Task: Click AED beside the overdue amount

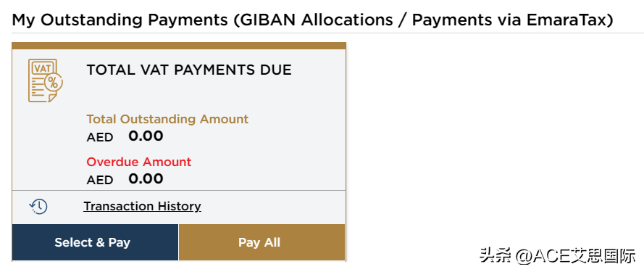Action: tap(100, 180)
